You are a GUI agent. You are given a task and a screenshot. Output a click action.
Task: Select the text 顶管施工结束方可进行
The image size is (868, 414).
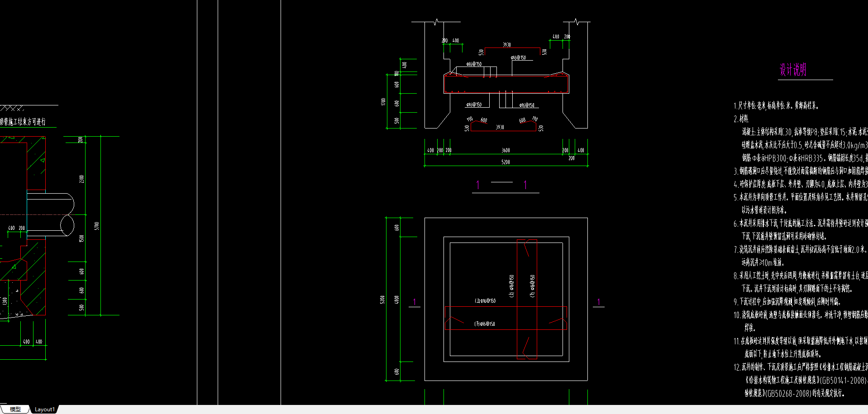[x=23, y=122]
